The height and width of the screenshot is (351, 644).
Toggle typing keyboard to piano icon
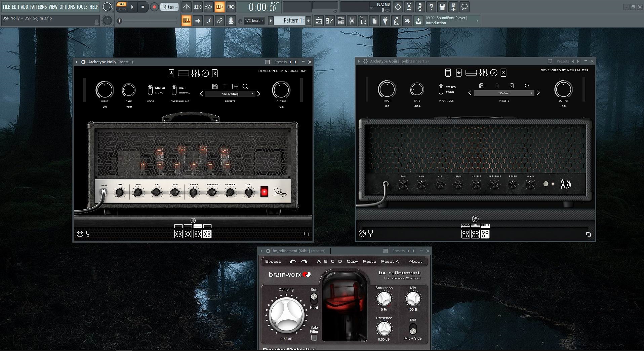[x=187, y=21]
